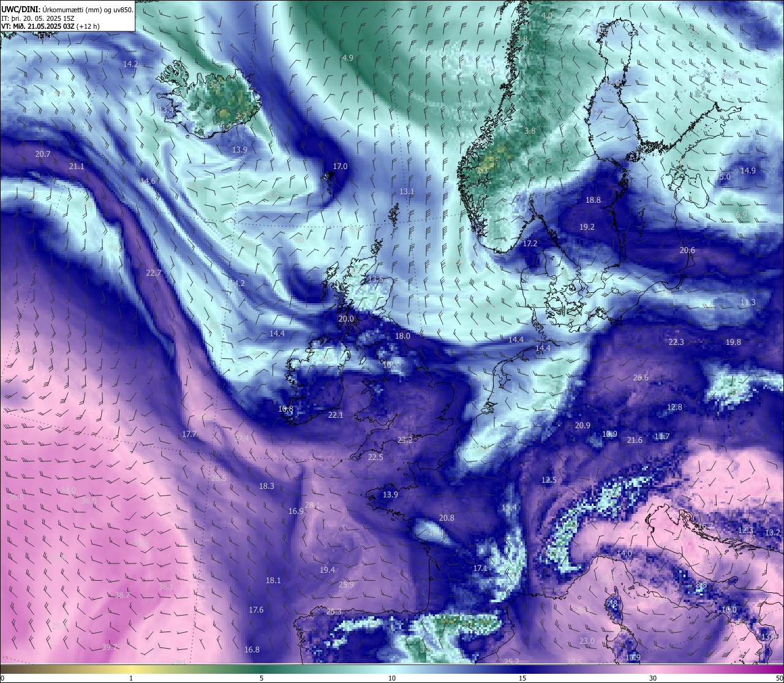
Task: Click the IT initialization time line in header
Action: click(x=38, y=18)
